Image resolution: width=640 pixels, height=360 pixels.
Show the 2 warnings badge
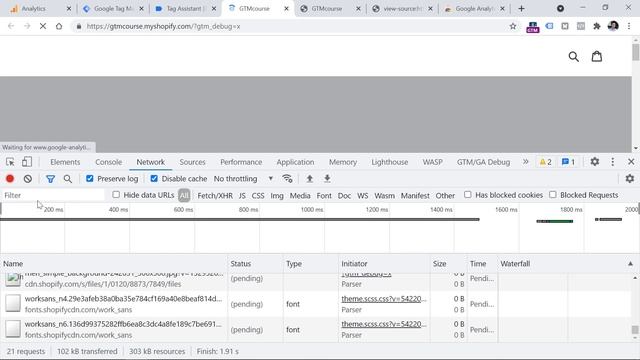[x=546, y=162]
